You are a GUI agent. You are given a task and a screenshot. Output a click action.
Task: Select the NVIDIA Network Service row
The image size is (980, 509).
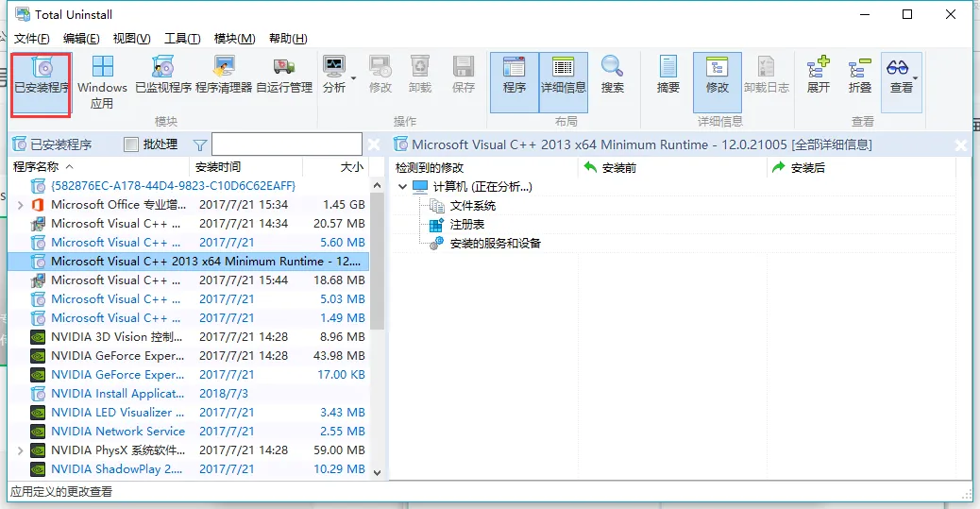(x=189, y=431)
